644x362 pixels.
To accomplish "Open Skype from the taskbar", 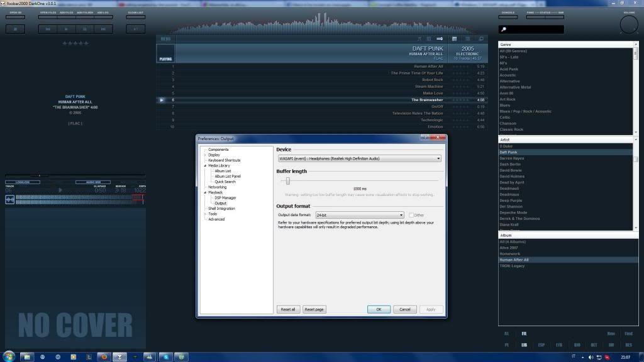I will [x=166, y=357].
